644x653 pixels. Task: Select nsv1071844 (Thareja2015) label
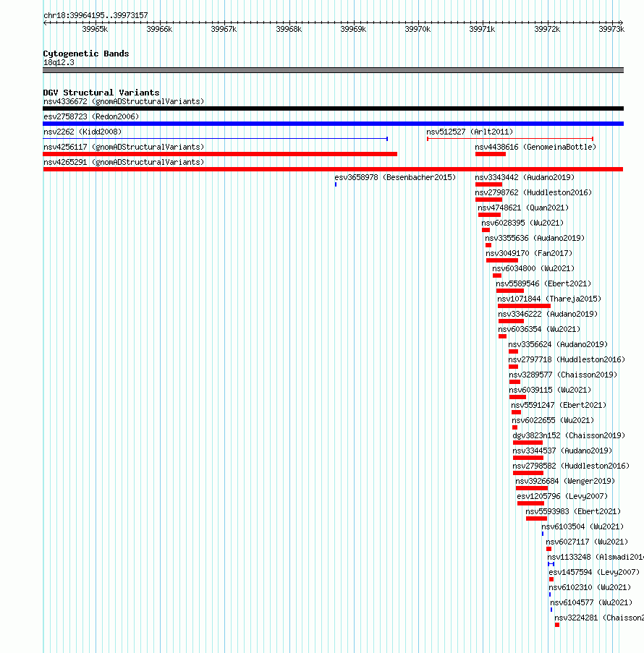[x=549, y=299]
